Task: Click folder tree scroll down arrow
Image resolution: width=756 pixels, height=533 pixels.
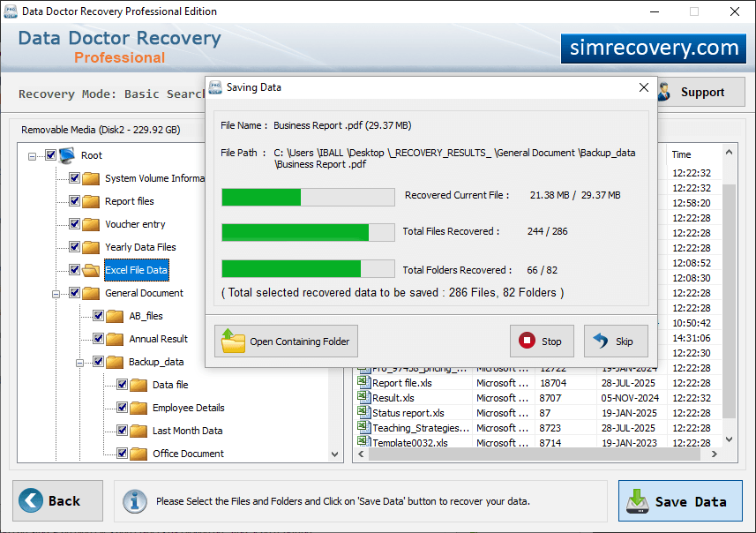Action: pyautogui.click(x=334, y=454)
